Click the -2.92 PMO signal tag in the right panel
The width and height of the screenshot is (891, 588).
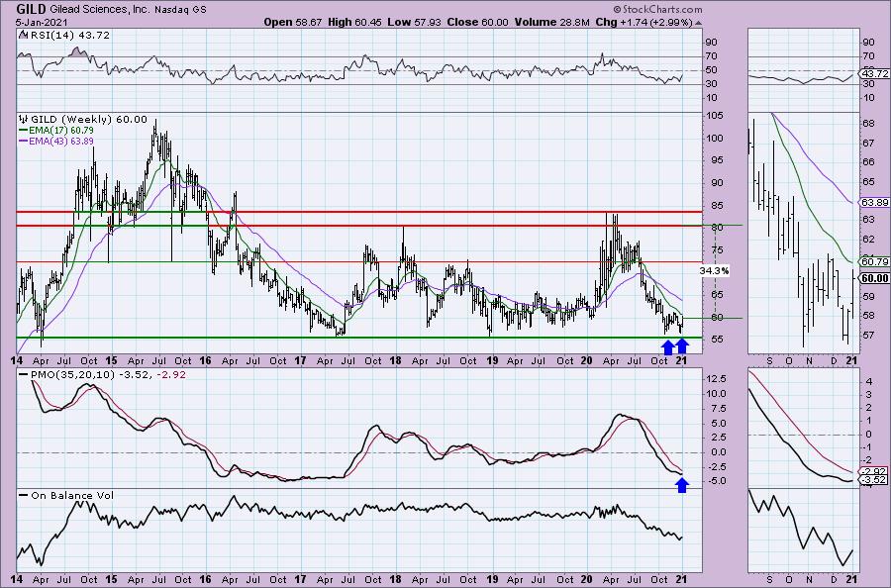click(x=875, y=471)
